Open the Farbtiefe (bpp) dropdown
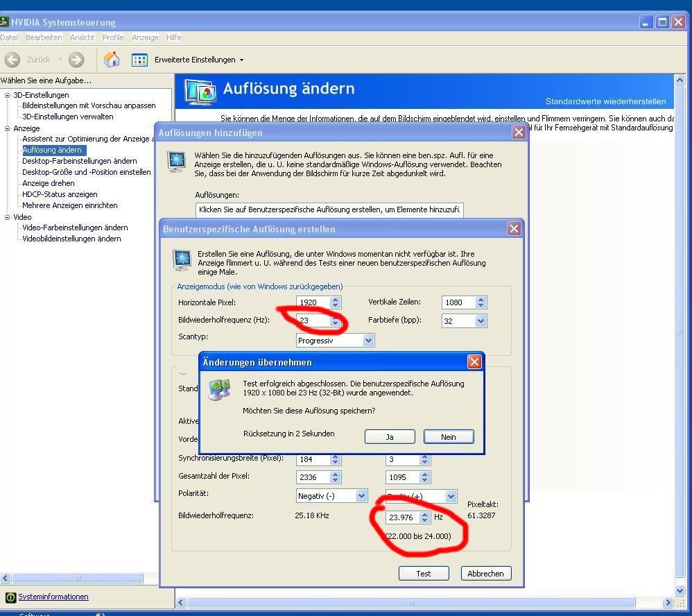 pos(481,321)
